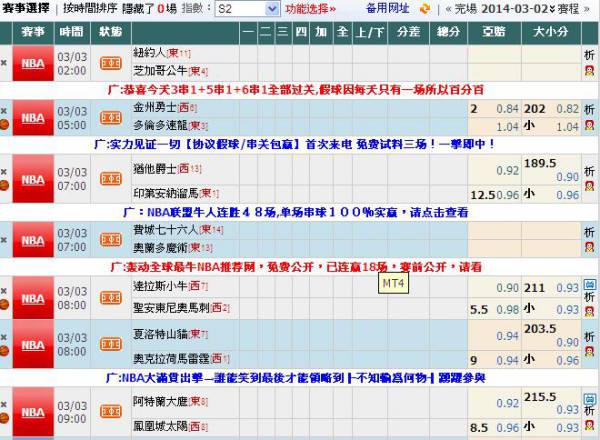600x440 pixels.
Task: Click mascot icon on 多倫多速龍 row
Action: point(590,125)
